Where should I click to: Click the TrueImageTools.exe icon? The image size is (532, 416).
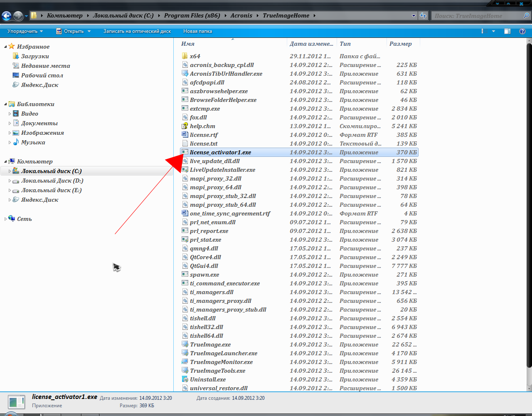tap(185, 370)
